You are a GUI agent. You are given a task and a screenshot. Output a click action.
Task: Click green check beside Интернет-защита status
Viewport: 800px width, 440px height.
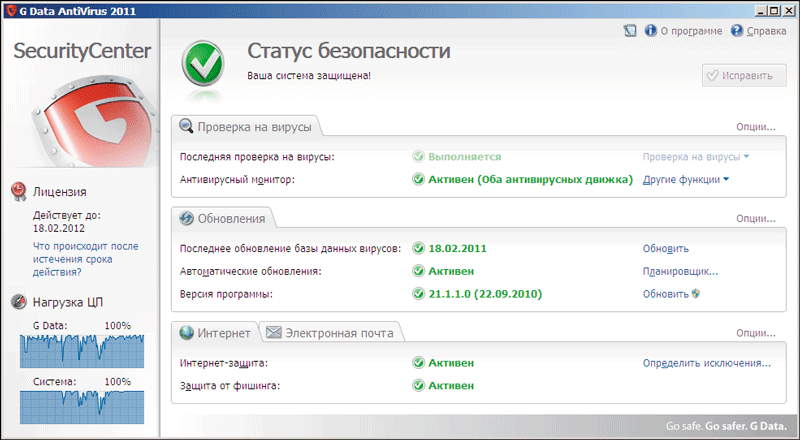point(418,362)
